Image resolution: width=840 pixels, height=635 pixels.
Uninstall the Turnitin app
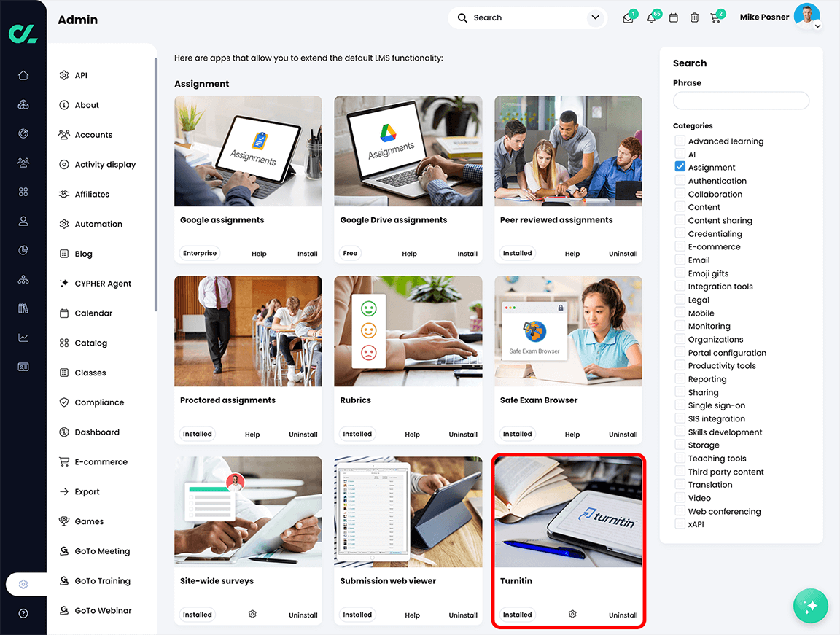pyautogui.click(x=623, y=615)
